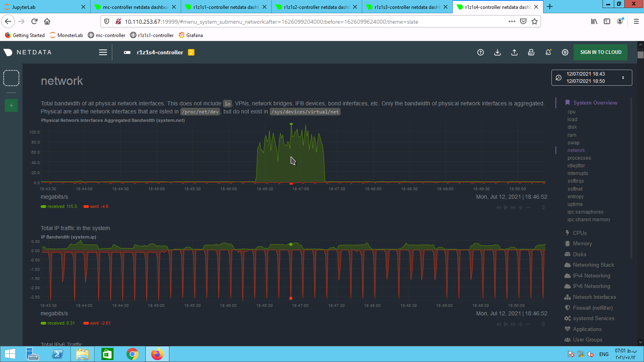Open Firefox from the Windows taskbar
This screenshot has width=644, height=362.
tap(157, 354)
